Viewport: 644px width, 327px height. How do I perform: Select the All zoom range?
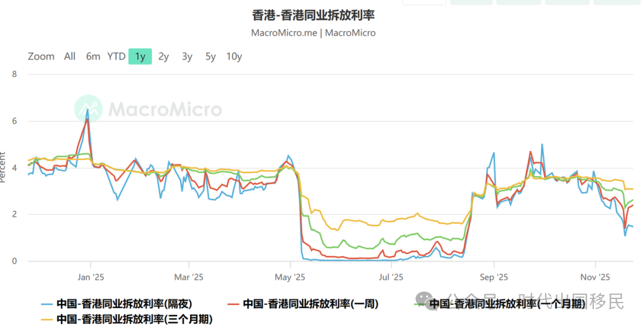70,57
